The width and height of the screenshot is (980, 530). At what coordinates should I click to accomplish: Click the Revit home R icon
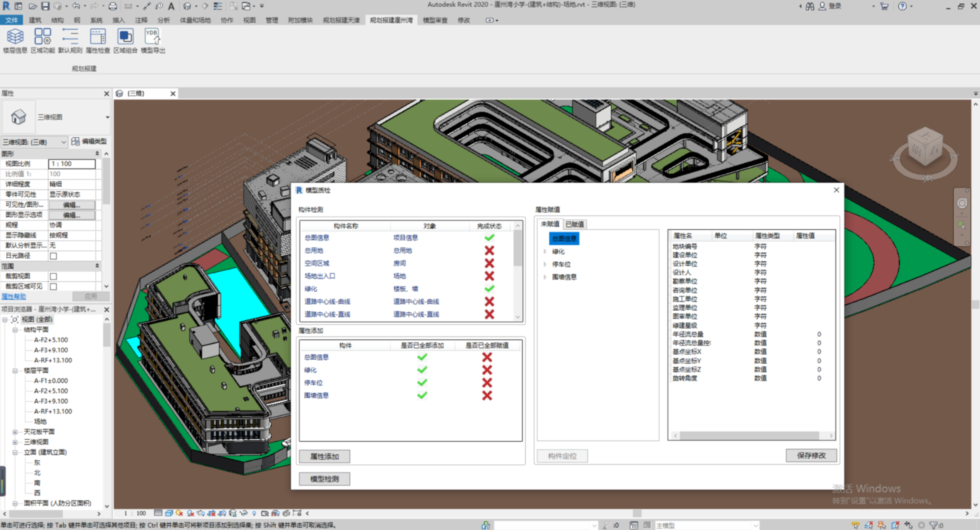6,6
